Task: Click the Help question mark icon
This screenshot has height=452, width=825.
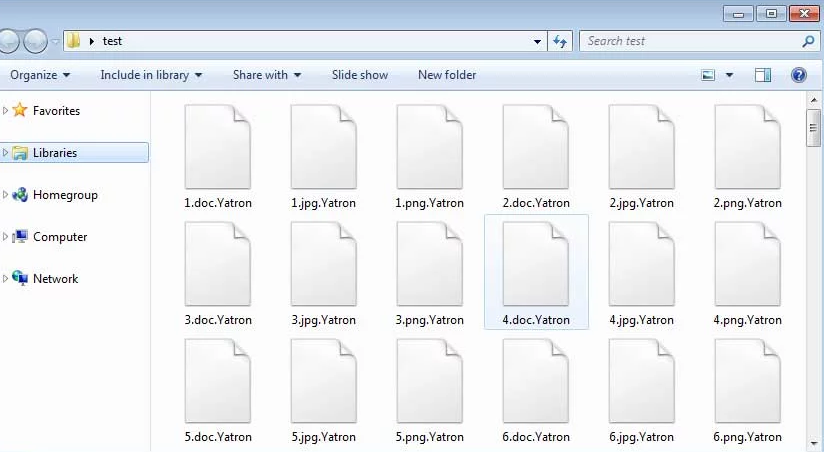Action: [x=798, y=75]
